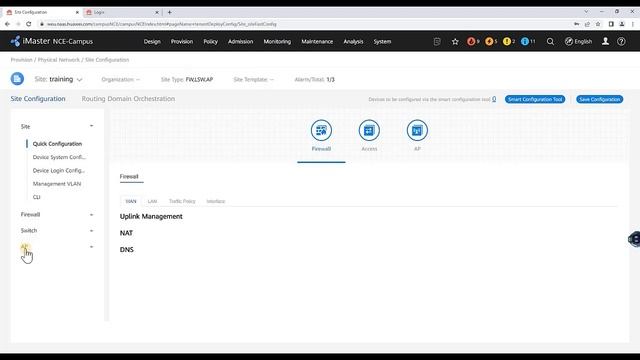The image size is (640, 360).
Task: Select the WAN sub-tab
Action: tap(131, 201)
